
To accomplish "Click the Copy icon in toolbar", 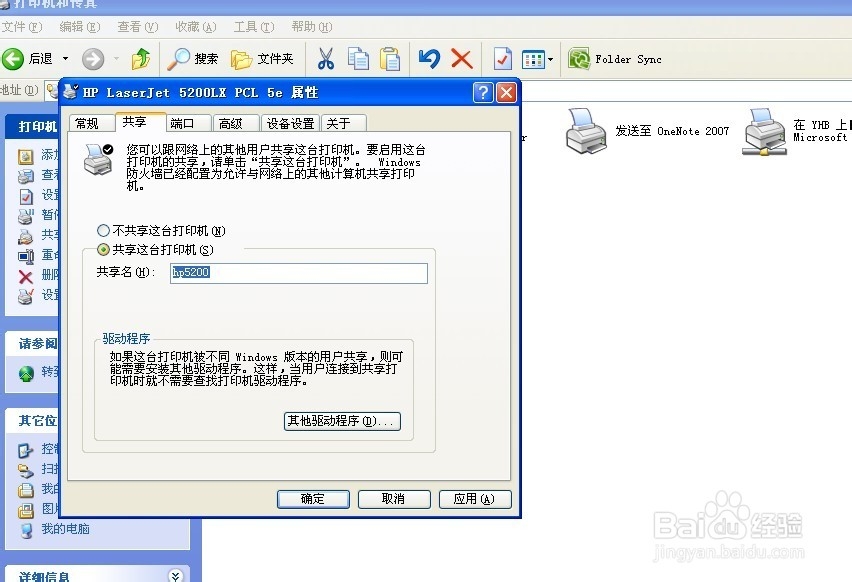I will tap(358, 59).
